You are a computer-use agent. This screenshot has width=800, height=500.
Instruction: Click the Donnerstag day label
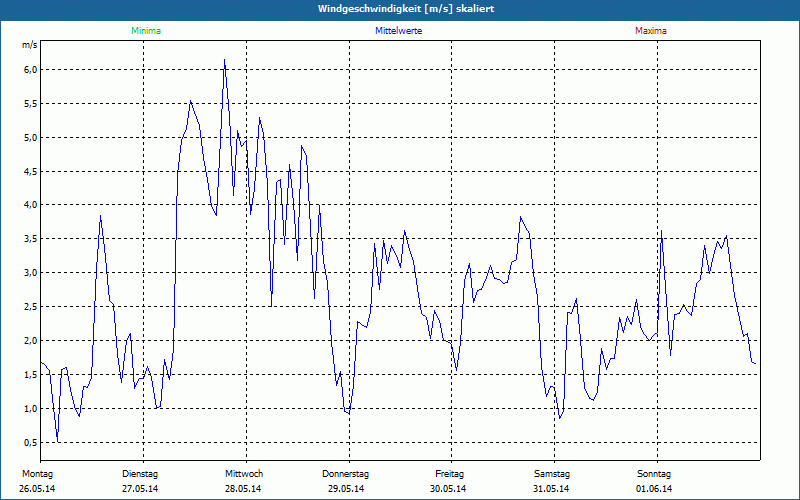345,474
